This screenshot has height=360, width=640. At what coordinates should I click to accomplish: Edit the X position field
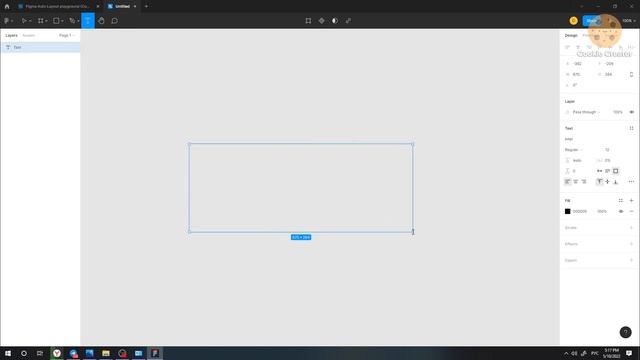pos(578,64)
